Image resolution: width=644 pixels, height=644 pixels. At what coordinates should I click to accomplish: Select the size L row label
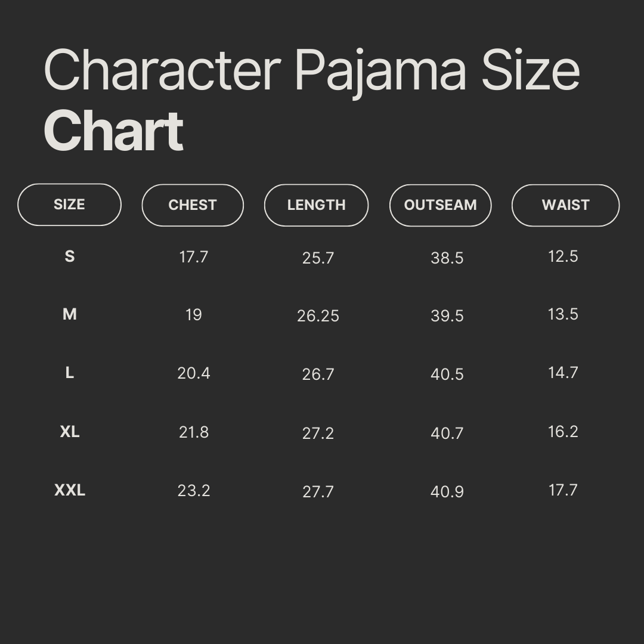(x=70, y=373)
